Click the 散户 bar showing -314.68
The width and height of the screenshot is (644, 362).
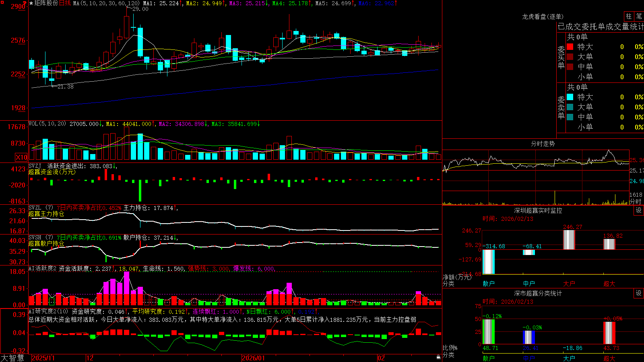[x=489, y=262]
